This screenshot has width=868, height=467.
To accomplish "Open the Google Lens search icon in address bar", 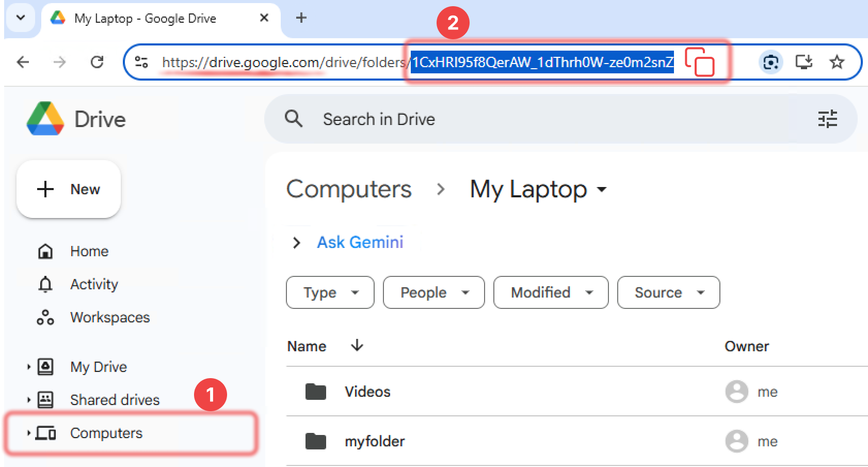I will [771, 62].
